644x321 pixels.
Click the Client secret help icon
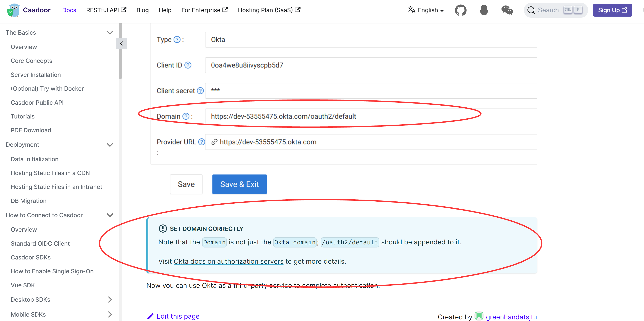click(200, 91)
